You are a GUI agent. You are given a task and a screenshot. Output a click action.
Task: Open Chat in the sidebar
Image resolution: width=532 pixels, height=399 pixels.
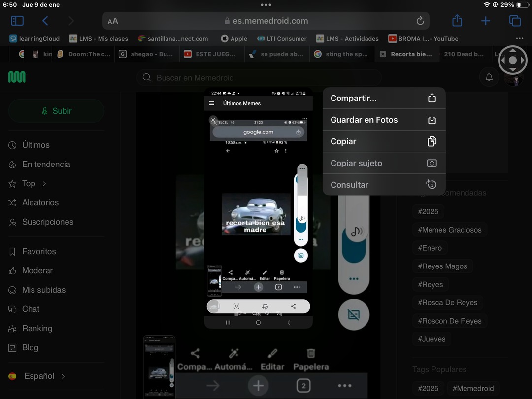point(24,309)
